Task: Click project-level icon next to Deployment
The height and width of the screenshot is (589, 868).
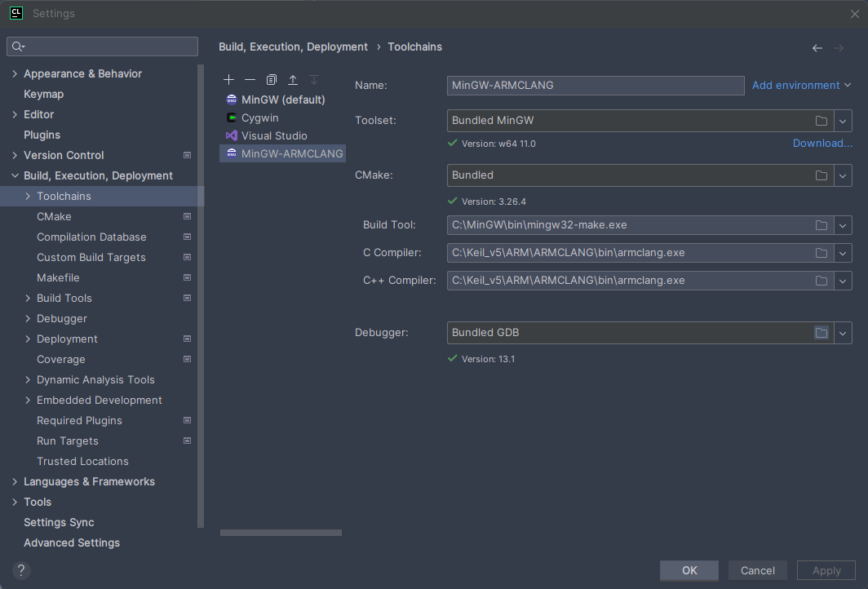Action: pyautogui.click(x=187, y=339)
